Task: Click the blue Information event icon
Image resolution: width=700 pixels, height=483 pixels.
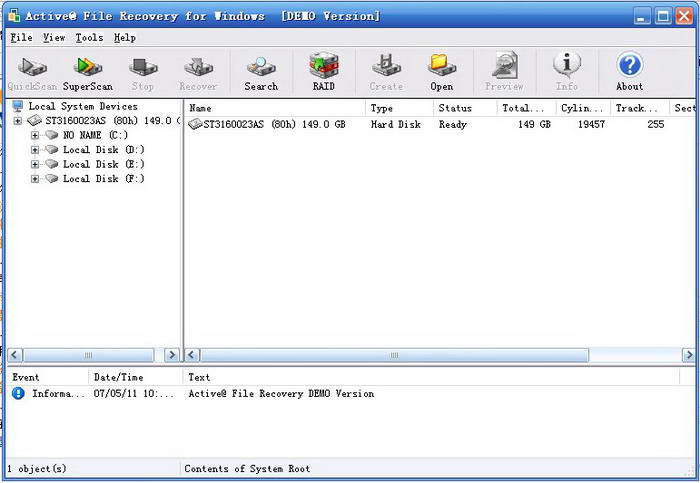Action: click(x=18, y=393)
